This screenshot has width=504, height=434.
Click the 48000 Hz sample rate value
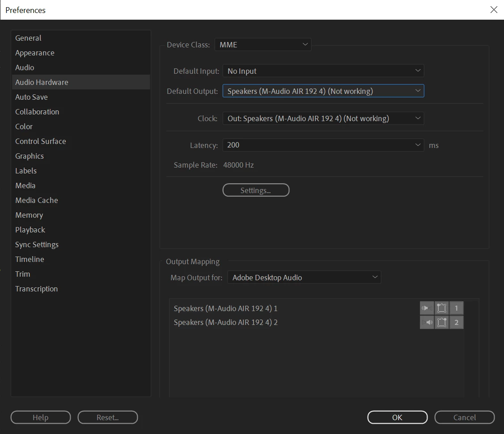coord(238,165)
